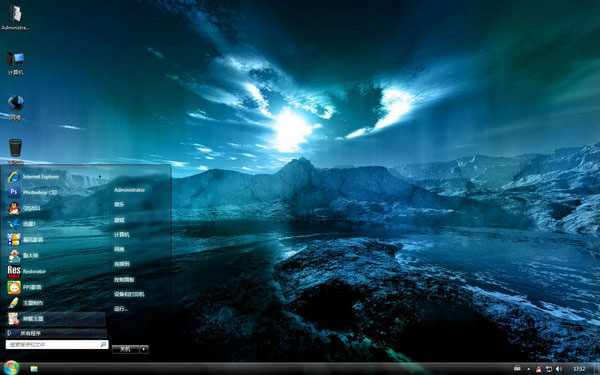This screenshot has width=600, height=375.
Task: Click the keyboard input icon in the tray
Action: 517,368
